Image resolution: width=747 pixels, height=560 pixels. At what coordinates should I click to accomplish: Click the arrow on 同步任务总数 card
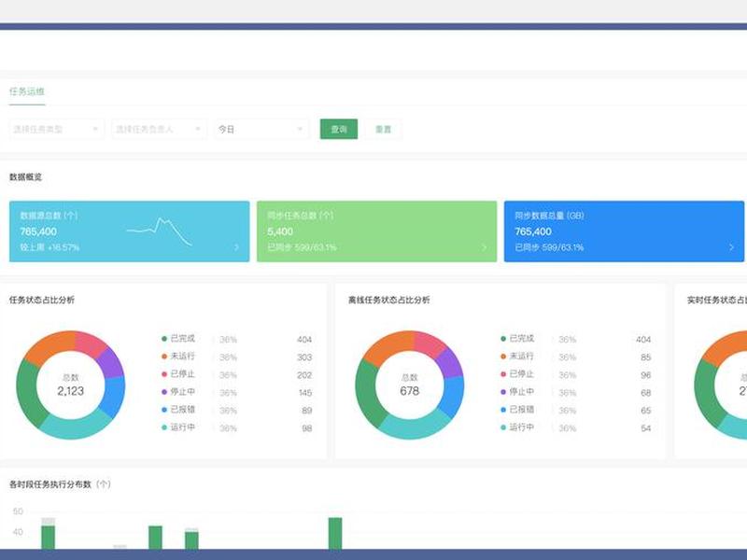click(x=484, y=247)
